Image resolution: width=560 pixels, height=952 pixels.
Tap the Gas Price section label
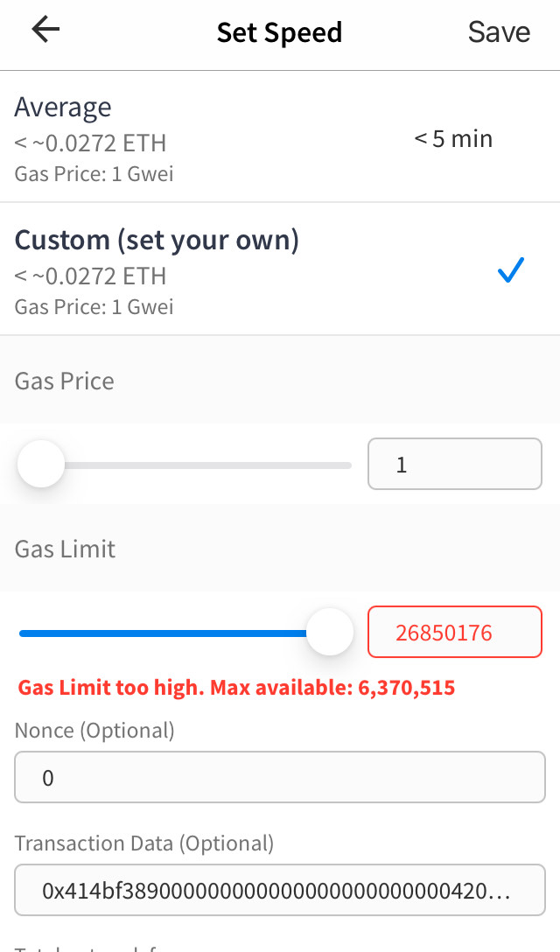coord(64,381)
